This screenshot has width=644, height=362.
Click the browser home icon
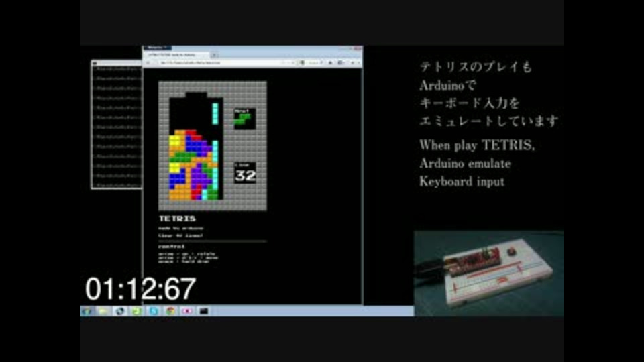(331, 63)
